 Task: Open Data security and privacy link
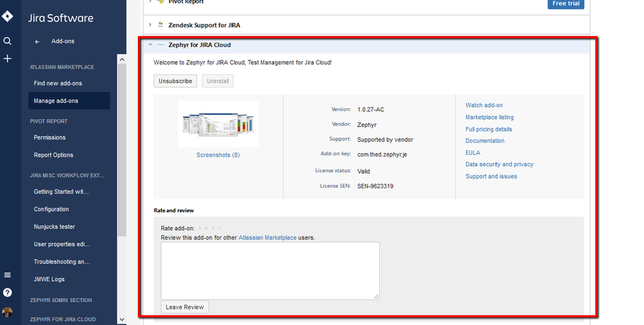click(x=500, y=164)
